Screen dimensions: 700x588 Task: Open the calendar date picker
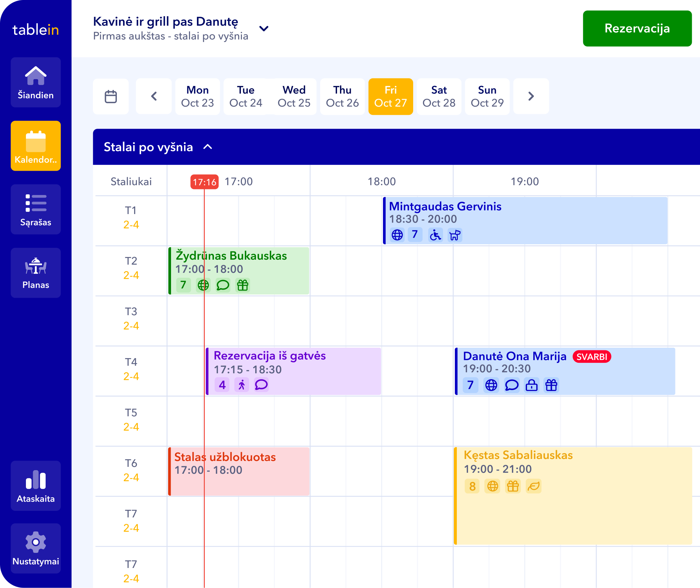click(x=111, y=97)
